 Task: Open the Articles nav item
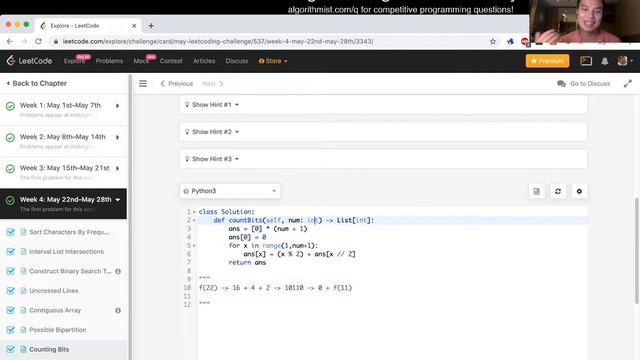tap(204, 61)
